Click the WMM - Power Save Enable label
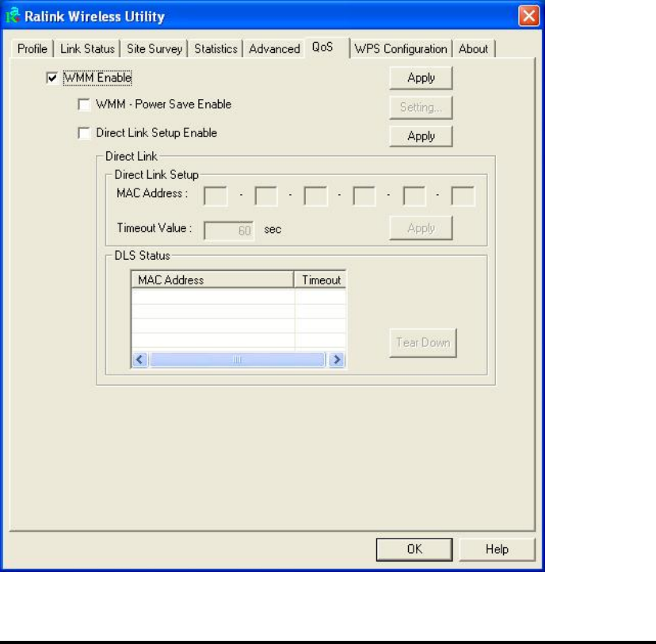Image resolution: width=656 pixels, height=644 pixels. click(163, 104)
